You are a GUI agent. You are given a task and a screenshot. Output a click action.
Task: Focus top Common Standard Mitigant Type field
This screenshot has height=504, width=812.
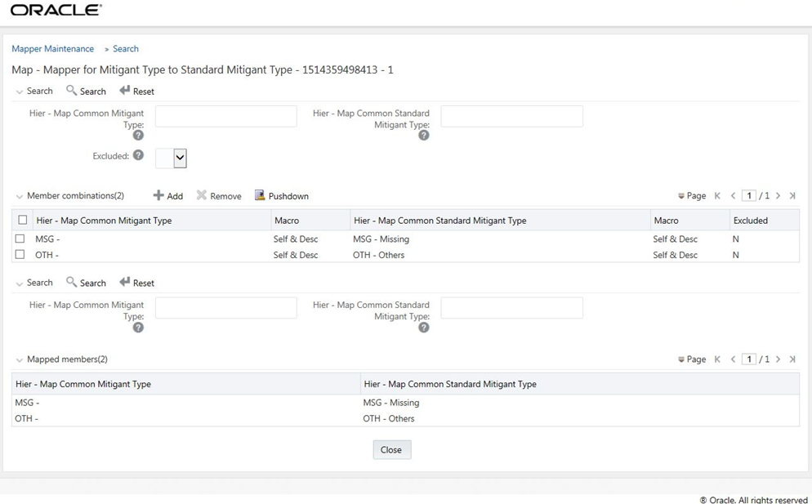[x=511, y=116]
